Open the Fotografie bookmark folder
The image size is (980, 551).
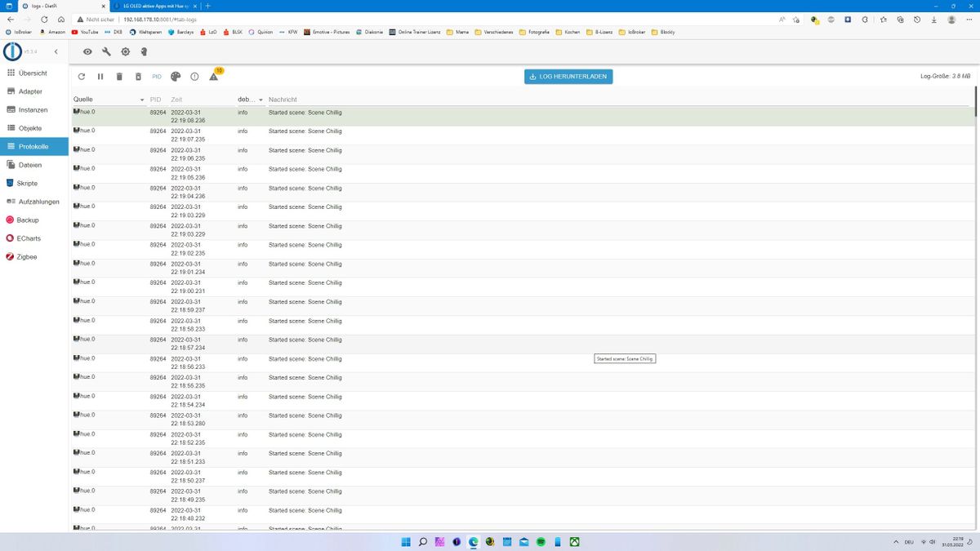(x=534, y=32)
